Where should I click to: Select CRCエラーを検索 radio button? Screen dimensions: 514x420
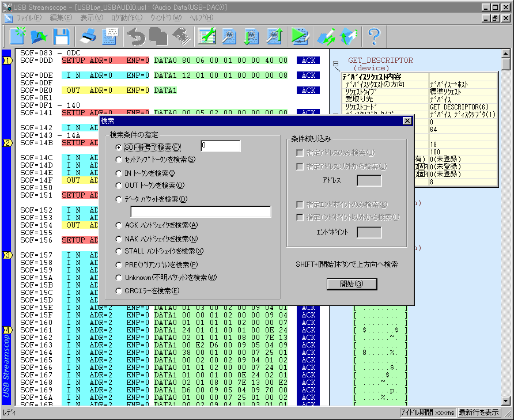point(119,291)
